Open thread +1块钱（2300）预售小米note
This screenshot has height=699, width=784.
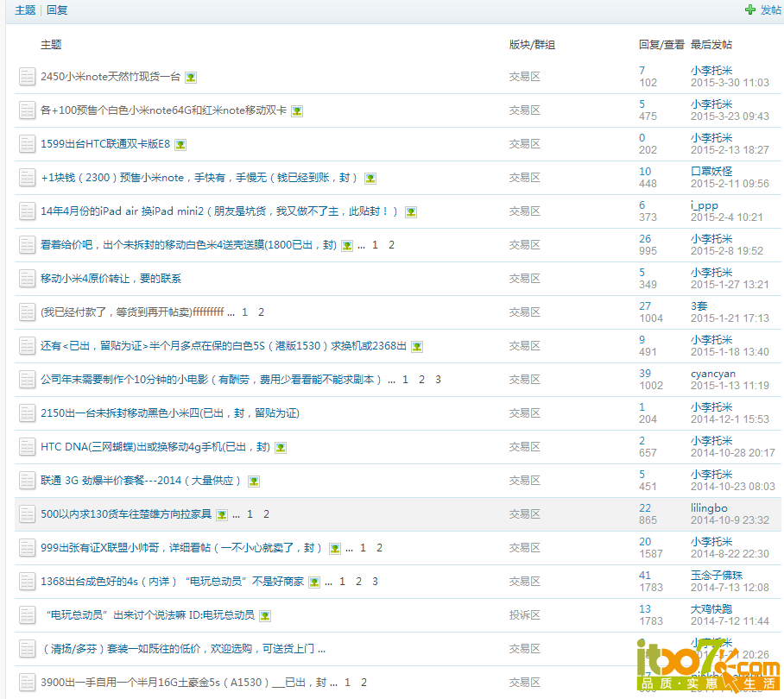(x=200, y=178)
